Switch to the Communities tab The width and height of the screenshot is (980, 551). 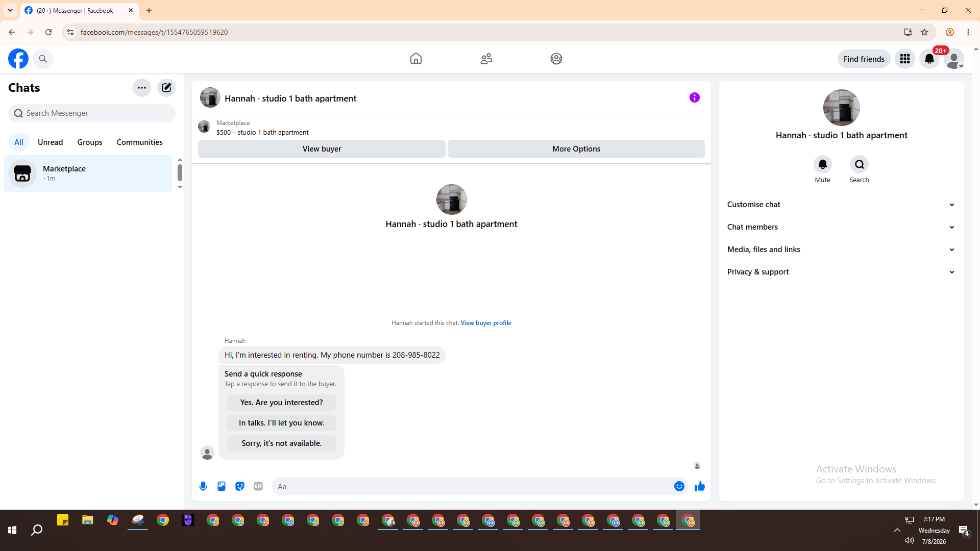[140, 142]
